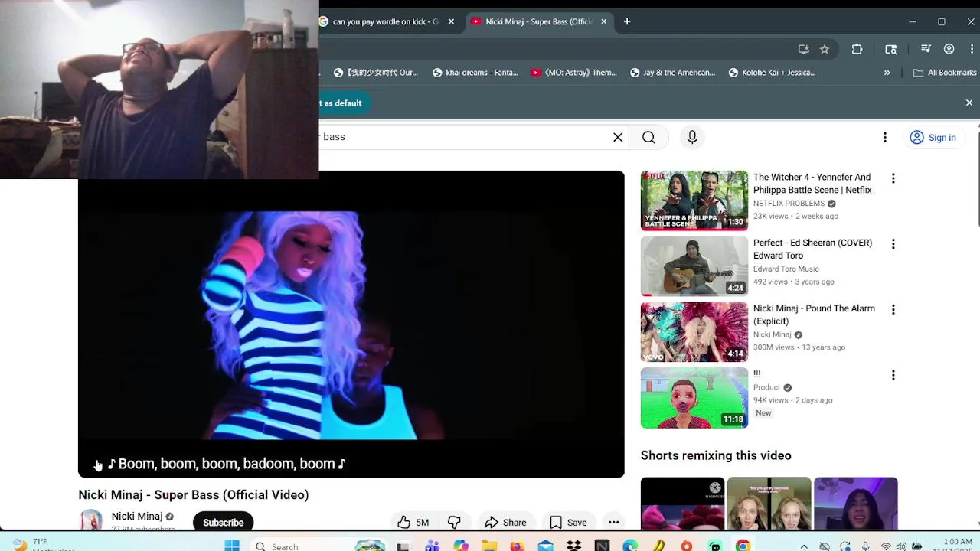Open Perfect - Ed Sheeran cover thumbnail
This screenshot has width=980, height=551.
click(694, 266)
